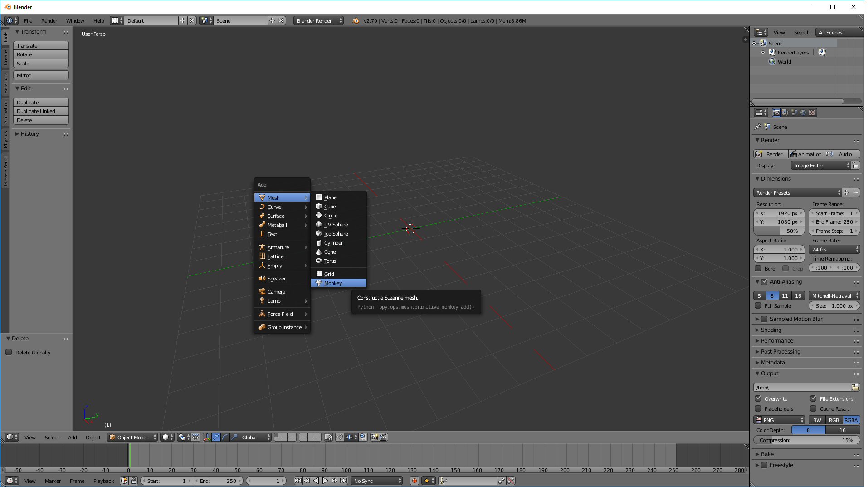Click the End Frame 250 field
The image size is (868, 487).
coord(834,222)
